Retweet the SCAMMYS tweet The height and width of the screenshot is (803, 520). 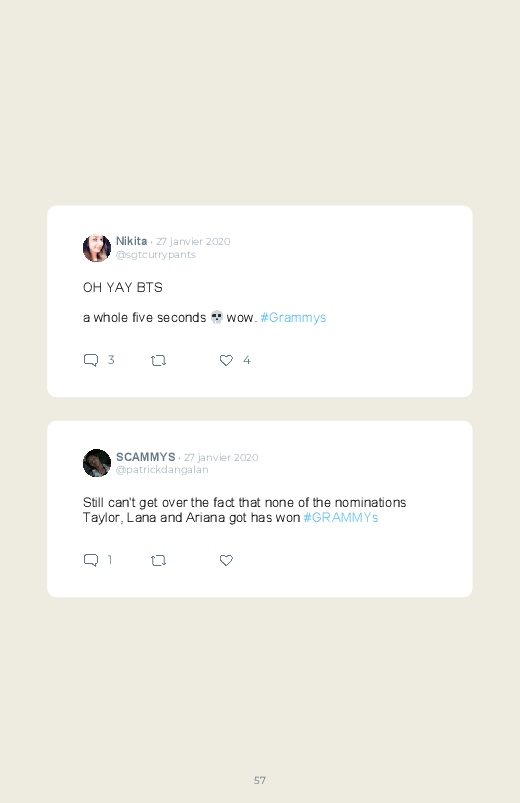[x=158, y=561]
